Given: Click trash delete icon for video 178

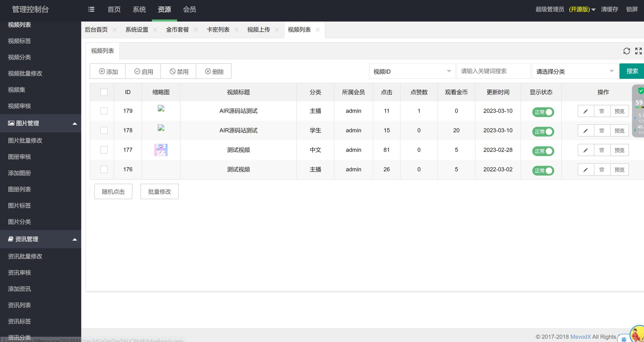Looking at the screenshot, I should pyautogui.click(x=602, y=131).
